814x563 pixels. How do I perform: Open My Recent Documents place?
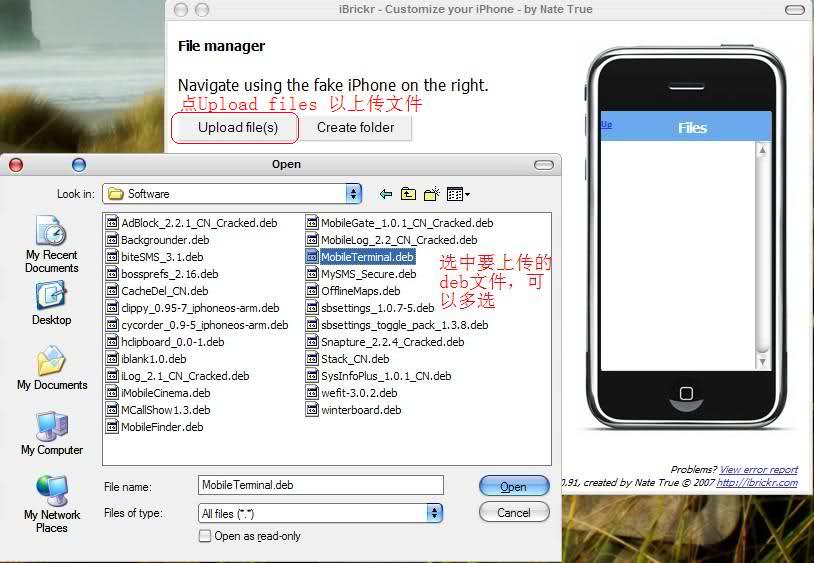coord(51,244)
